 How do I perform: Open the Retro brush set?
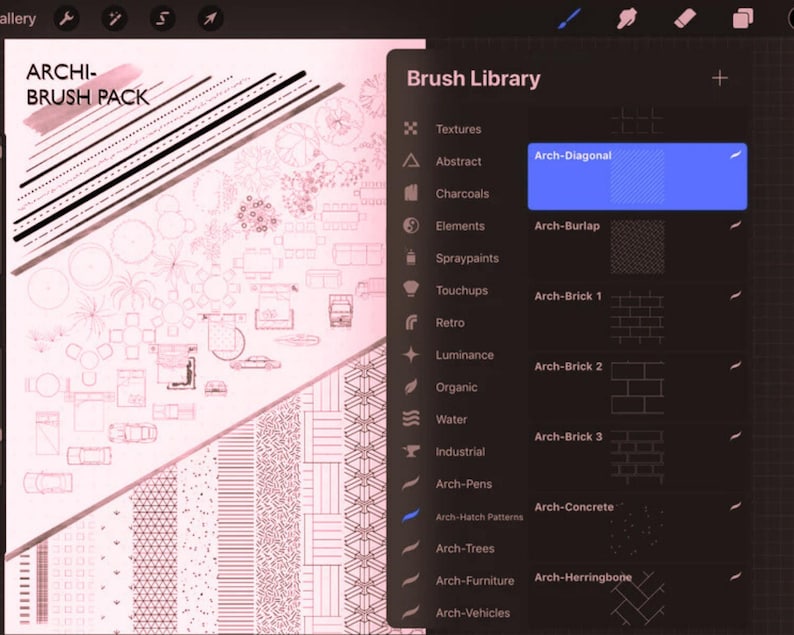pos(450,323)
